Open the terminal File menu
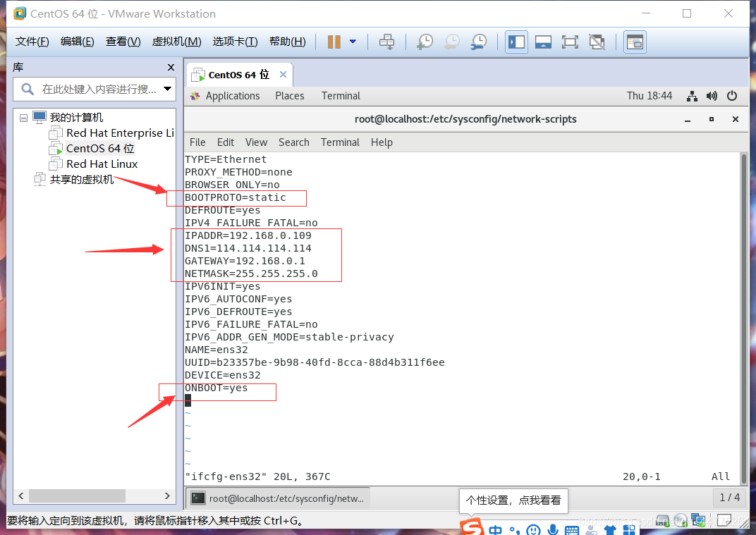 pos(197,142)
